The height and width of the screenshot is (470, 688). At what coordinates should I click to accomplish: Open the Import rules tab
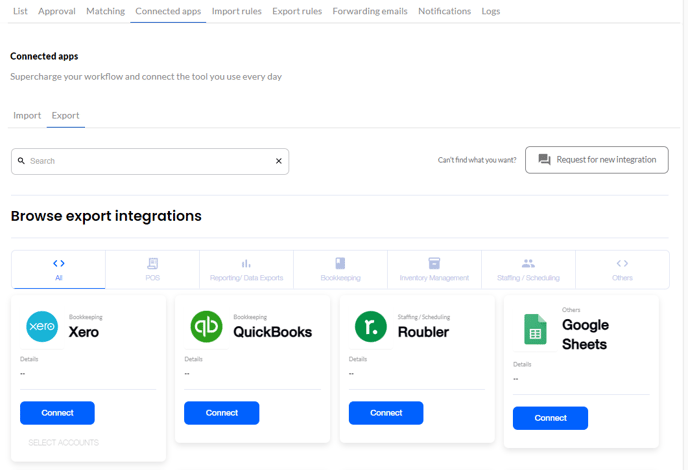[236, 11]
